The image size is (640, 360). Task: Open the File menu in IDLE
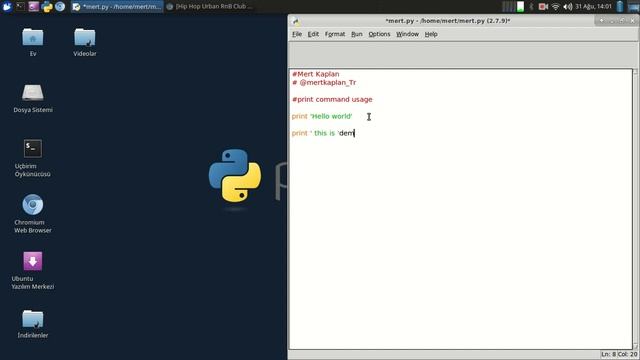tap(297, 34)
